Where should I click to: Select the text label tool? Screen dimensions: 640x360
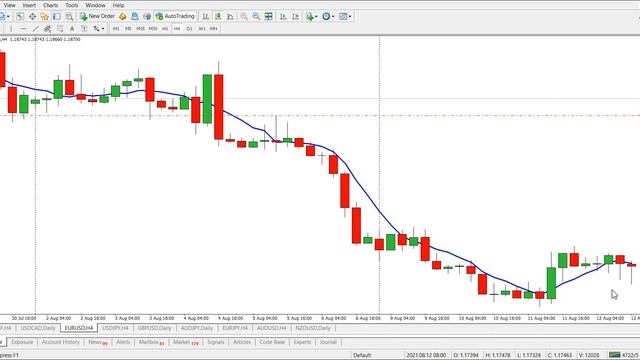(84, 29)
